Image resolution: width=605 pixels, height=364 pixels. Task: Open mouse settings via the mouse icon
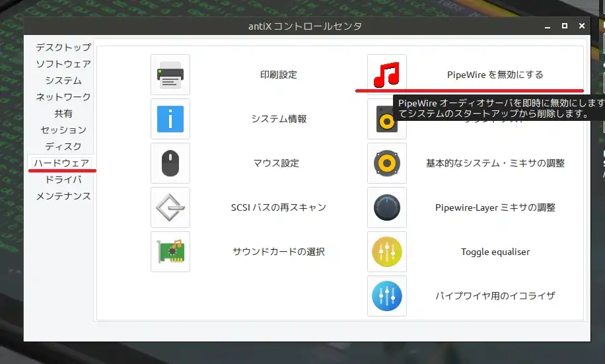coord(170,163)
